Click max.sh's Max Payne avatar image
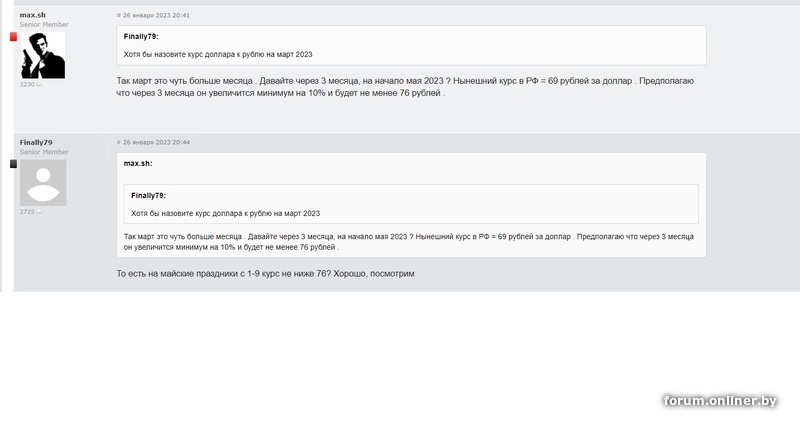Screen dimensions: 800x424 click(x=43, y=55)
